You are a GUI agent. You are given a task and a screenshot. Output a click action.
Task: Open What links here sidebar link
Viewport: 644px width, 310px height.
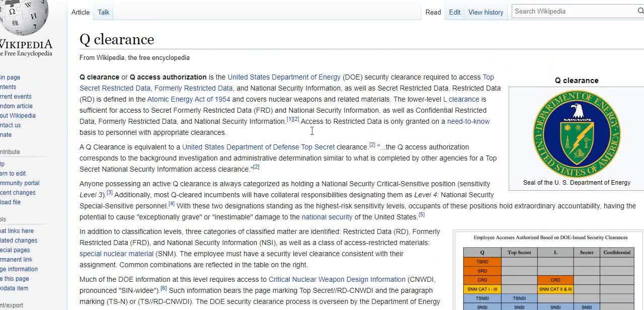coord(17,231)
